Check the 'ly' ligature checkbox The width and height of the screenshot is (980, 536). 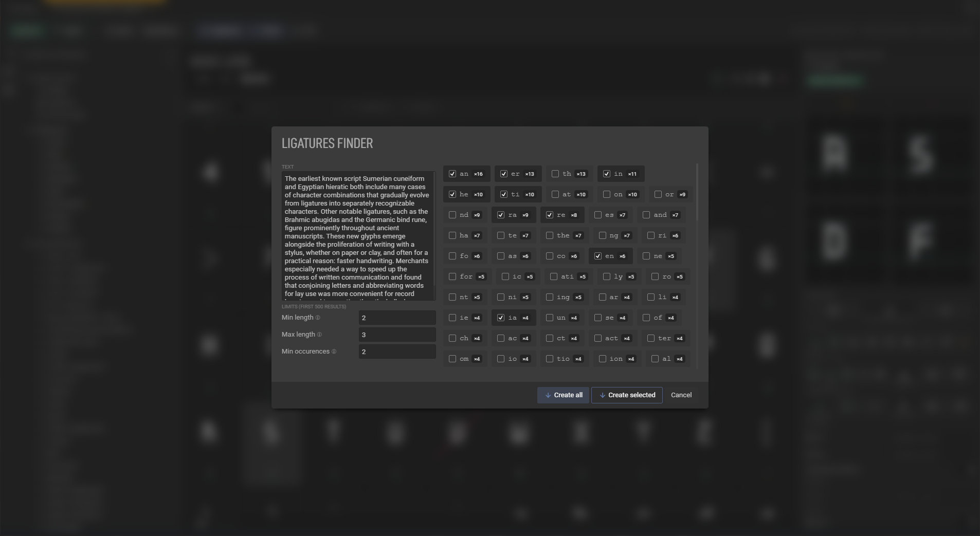coord(607,276)
